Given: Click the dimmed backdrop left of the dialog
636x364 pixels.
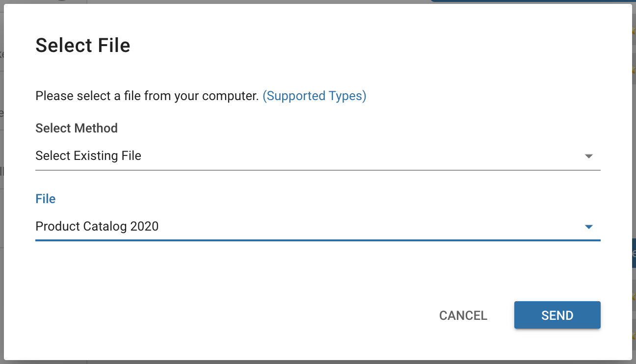Looking at the screenshot, I should click(x=1, y=221).
